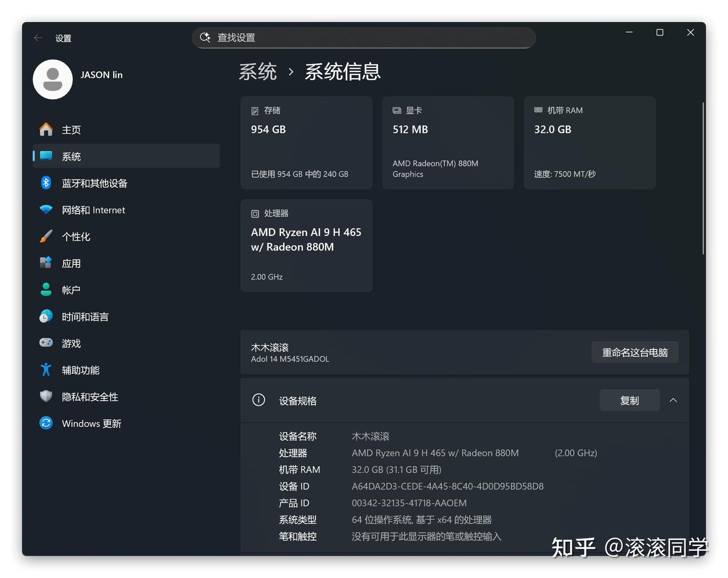
Task: Click the 系统类型 label in specs
Action: pos(298,519)
